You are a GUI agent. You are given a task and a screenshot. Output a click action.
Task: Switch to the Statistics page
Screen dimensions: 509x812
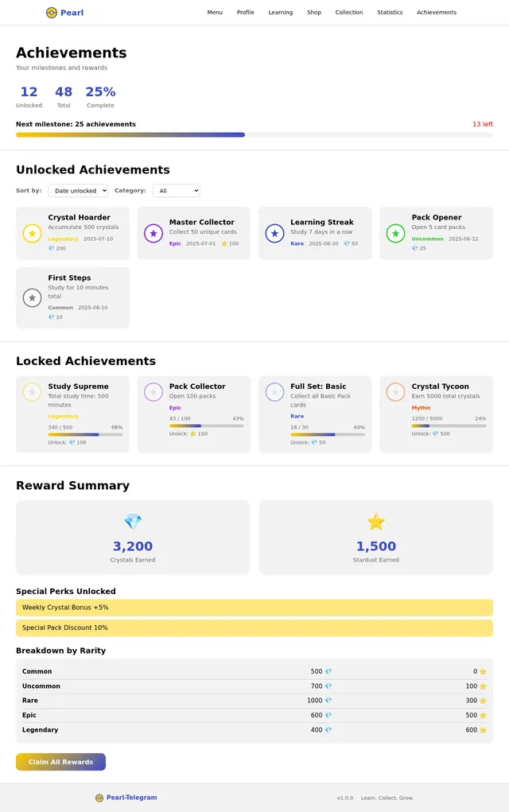(x=390, y=13)
